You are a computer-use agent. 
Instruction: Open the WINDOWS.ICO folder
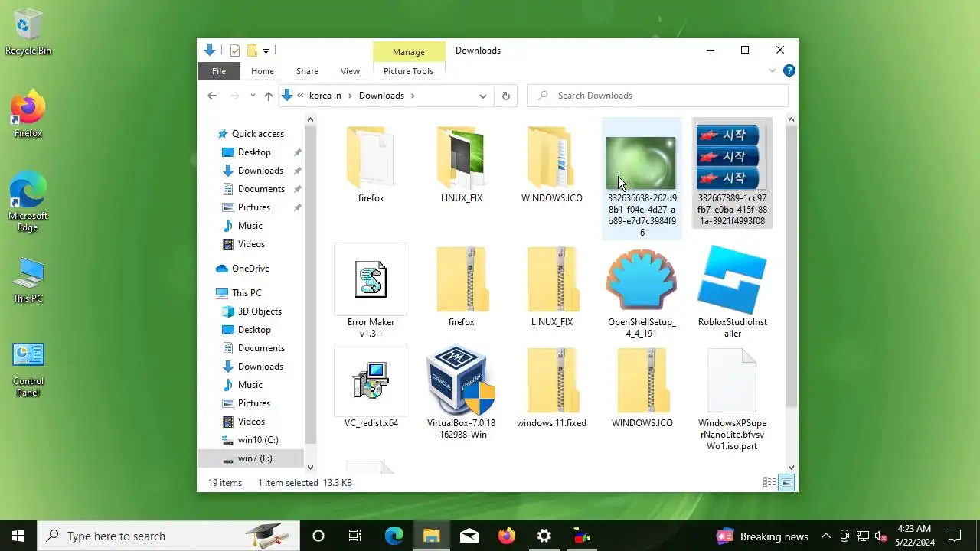pos(552,163)
